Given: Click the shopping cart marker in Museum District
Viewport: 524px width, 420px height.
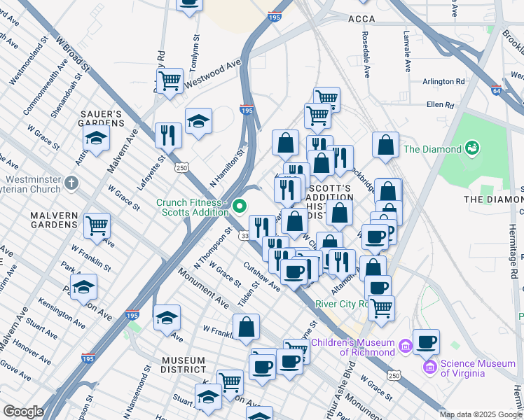Looking at the screenshot, I should pos(230,384).
